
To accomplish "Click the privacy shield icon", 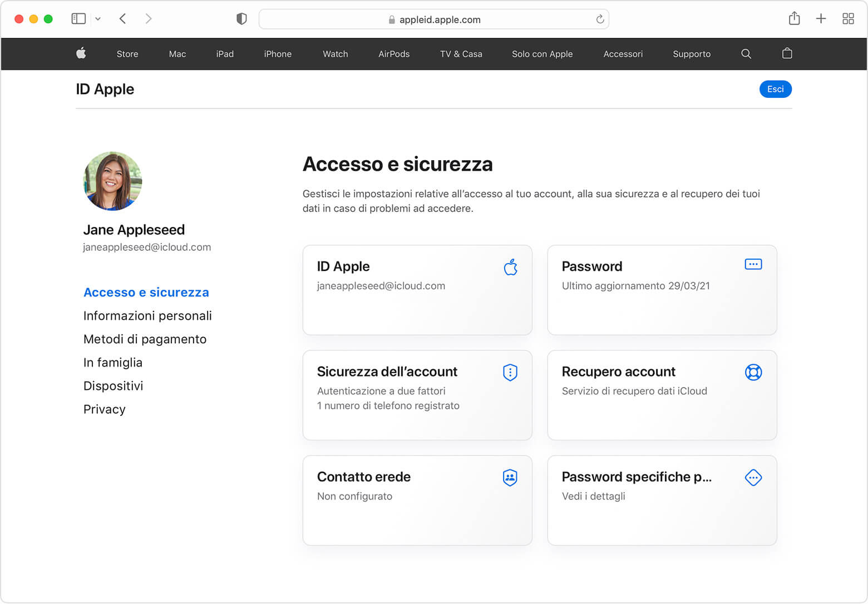I will 241,19.
